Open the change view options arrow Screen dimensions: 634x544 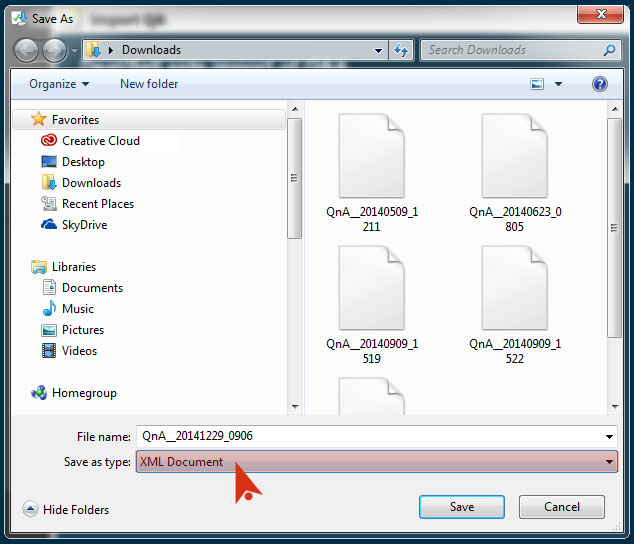558,84
